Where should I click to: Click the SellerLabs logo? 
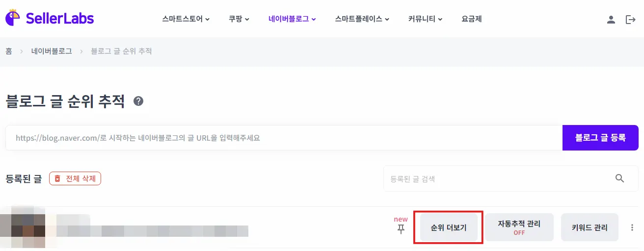tap(49, 19)
